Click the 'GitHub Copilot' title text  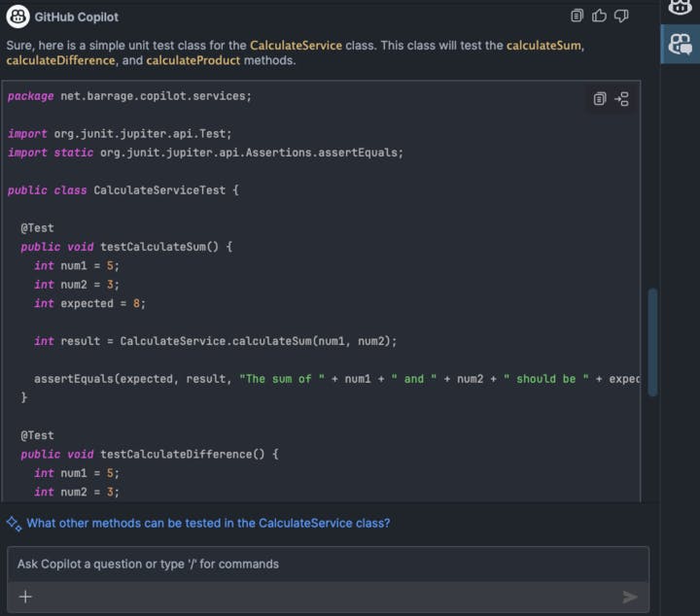77,17
